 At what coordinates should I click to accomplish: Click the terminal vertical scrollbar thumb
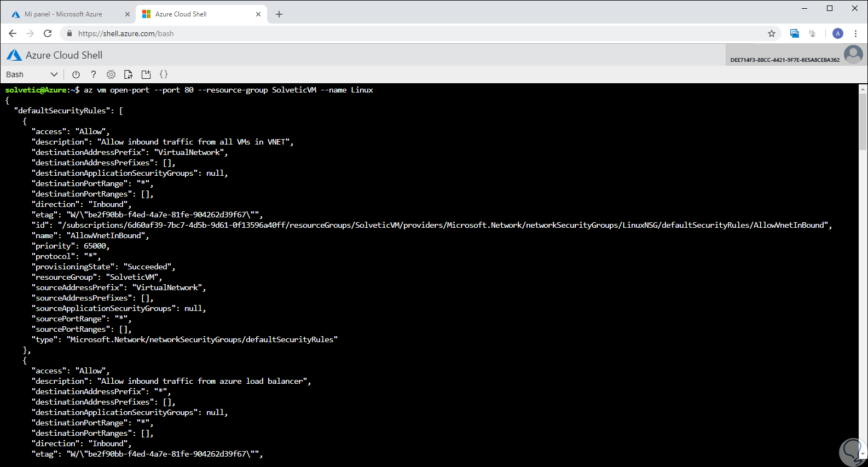(863, 120)
